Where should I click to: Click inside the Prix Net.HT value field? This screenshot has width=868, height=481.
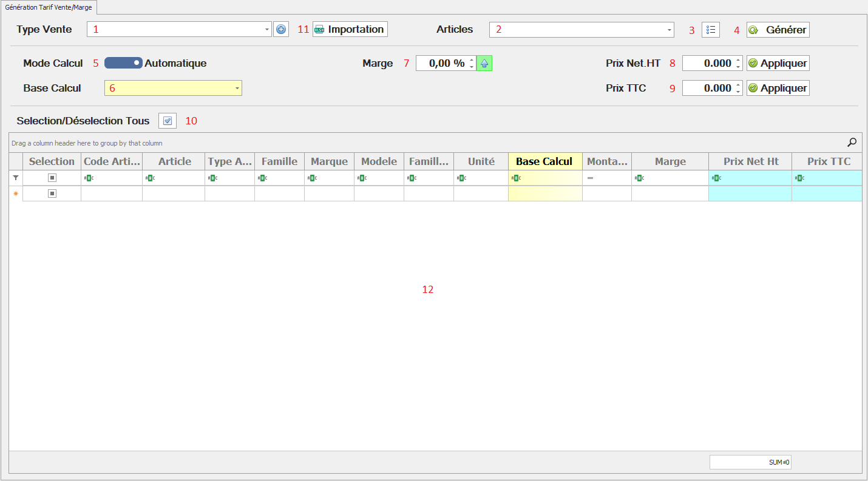pyautogui.click(x=708, y=63)
